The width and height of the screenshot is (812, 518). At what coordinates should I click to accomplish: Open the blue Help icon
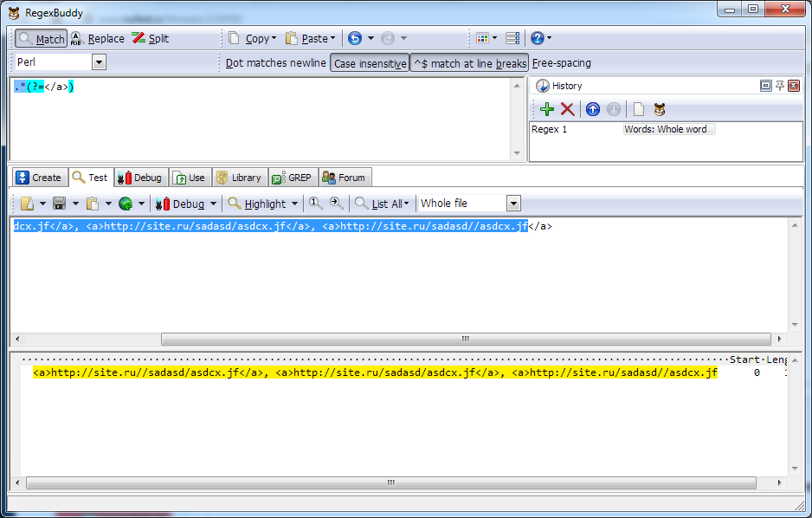(538, 38)
